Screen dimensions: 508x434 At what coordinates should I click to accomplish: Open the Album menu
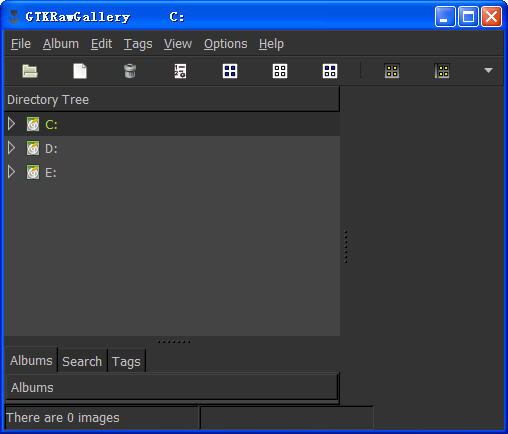(61, 44)
